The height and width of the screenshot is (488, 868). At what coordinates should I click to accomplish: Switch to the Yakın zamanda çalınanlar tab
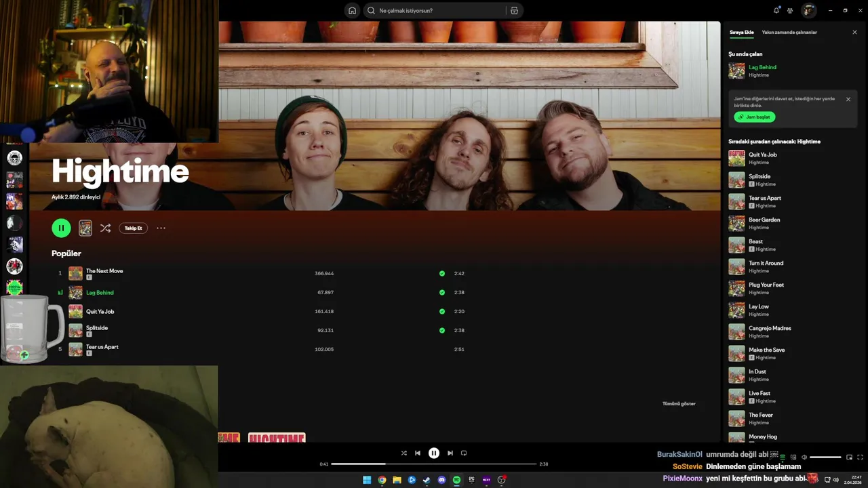tap(789, 32)
